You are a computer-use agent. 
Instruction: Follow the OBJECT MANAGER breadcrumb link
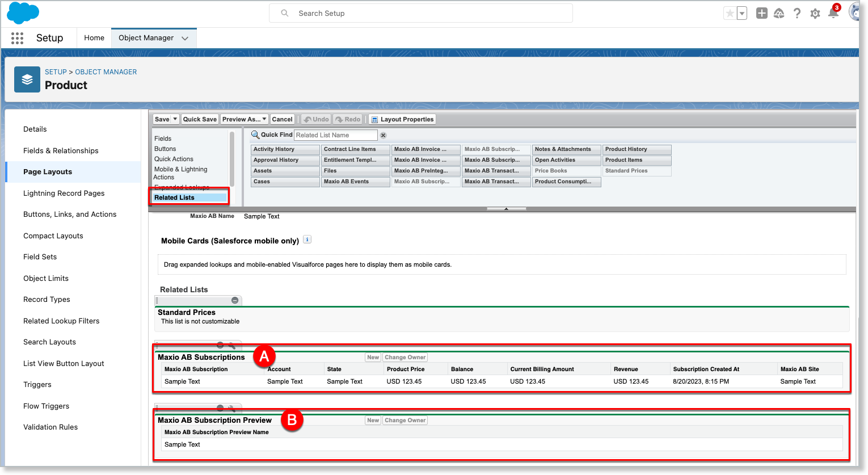pos(106,72)
